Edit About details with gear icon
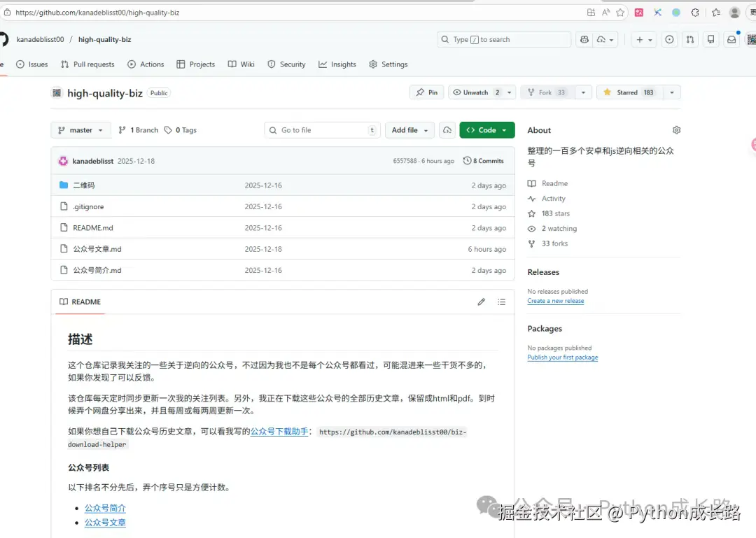Viewport: 756px width, 538px height. 676,130
